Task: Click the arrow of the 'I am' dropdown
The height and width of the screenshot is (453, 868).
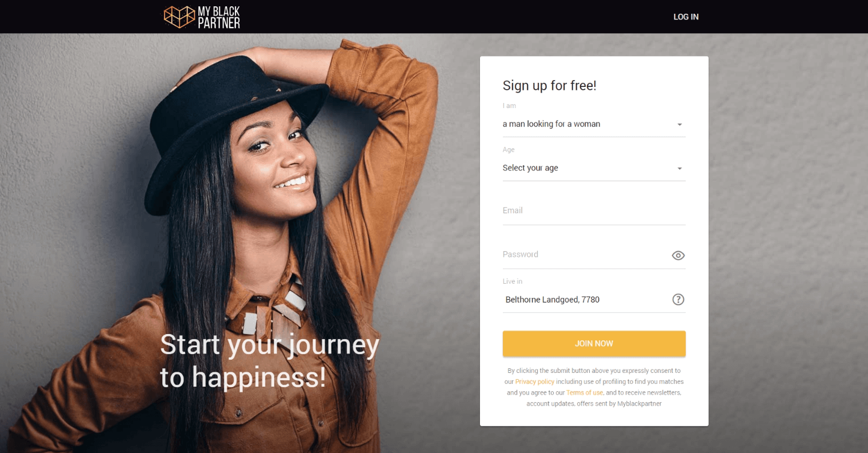Action: click(679, 125)
